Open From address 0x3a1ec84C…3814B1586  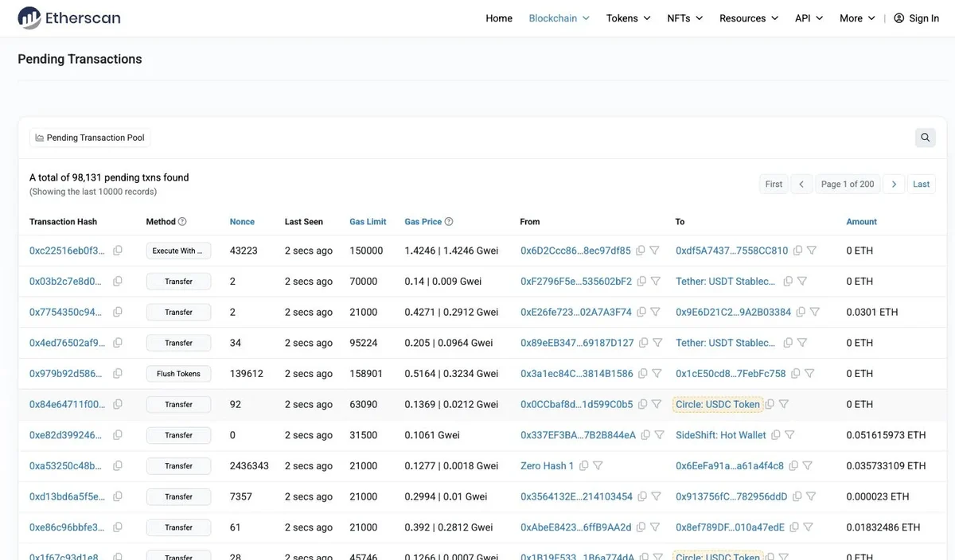[x=577, y=374]
